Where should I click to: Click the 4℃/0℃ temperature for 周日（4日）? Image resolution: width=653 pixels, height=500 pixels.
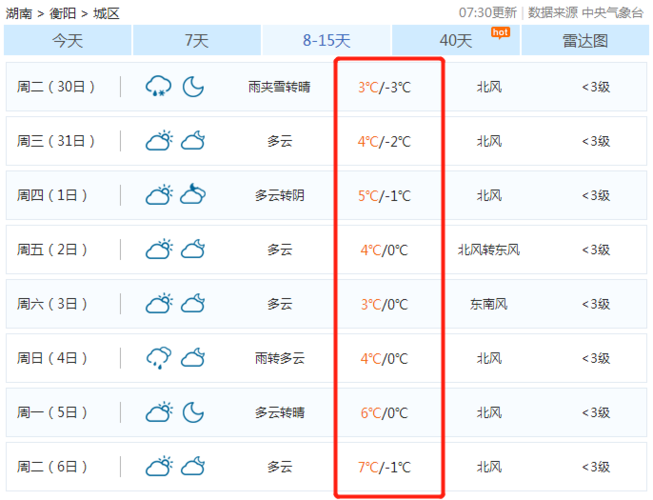(x=384, y=358)
